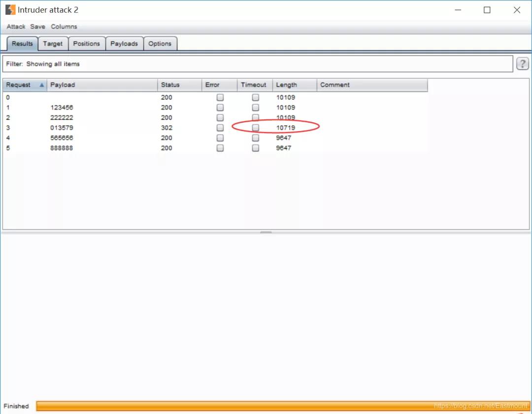Click length value 10719

pos(286,128)
